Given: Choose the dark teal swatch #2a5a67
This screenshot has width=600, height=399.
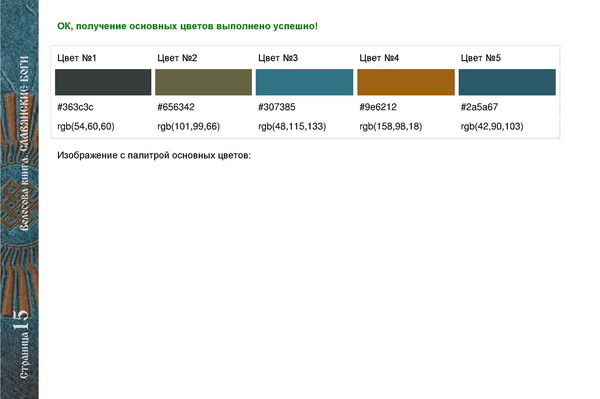Looking at the screenshot, I should tap(507, 82).
